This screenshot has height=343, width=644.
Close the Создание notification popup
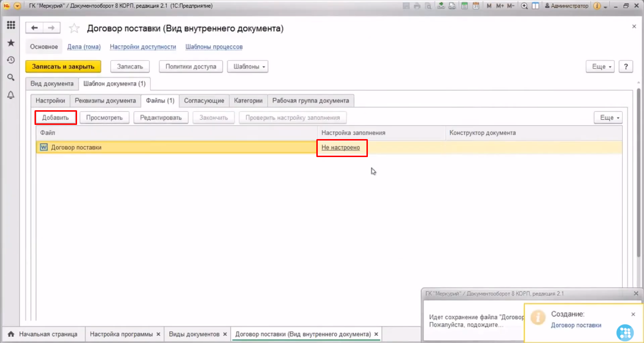click(633, 314)
